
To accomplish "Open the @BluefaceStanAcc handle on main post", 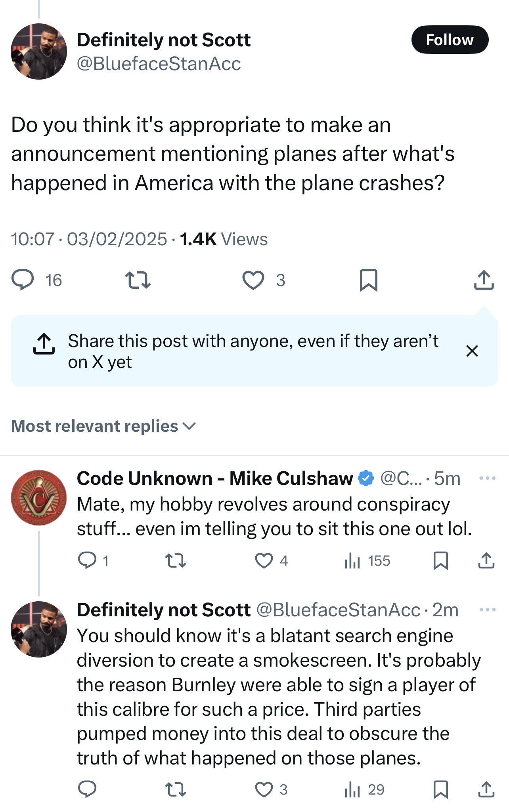I will [x=159, y=64].
